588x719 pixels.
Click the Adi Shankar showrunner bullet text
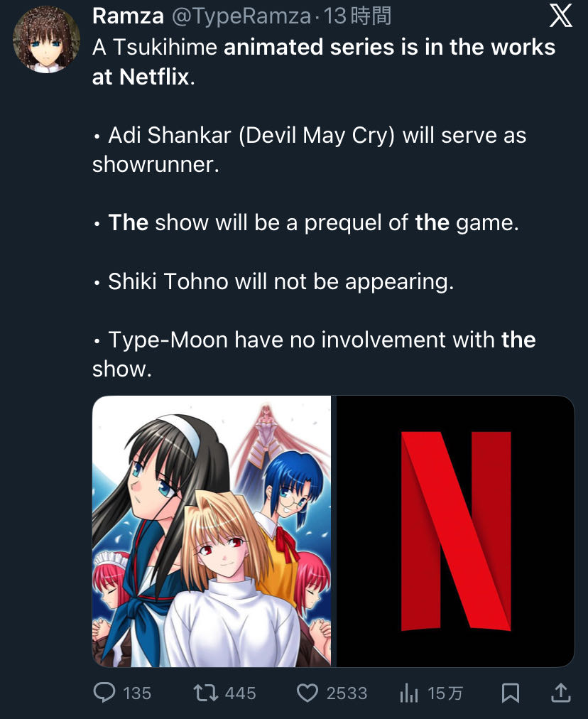[x=310, y=149]
